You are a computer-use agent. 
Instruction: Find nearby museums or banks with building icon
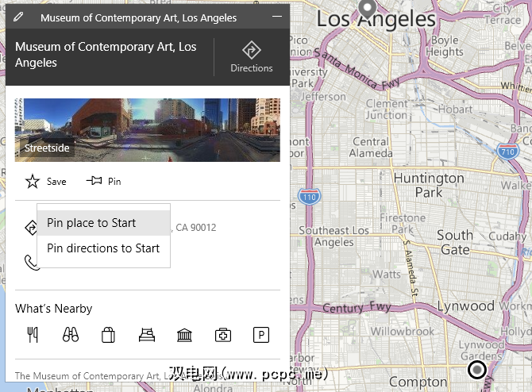tap(184, 335)
